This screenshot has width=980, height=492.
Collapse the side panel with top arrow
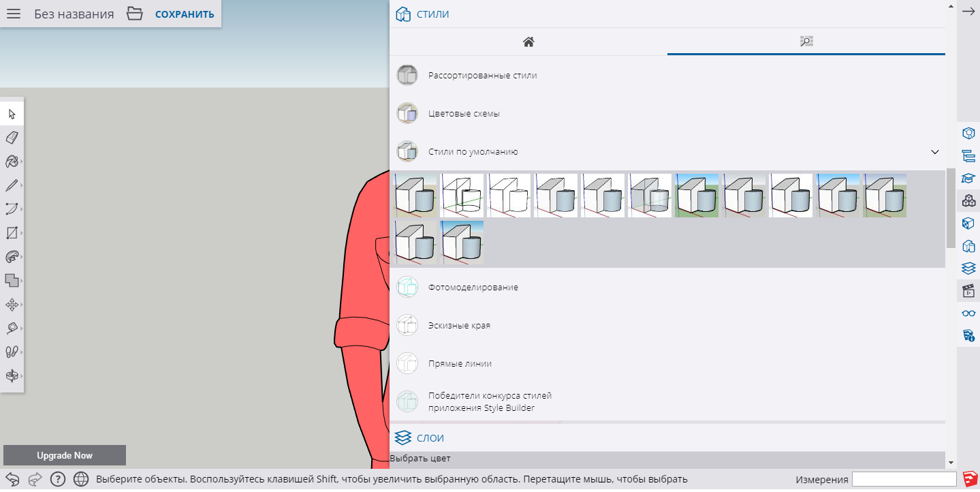(968, 12)
